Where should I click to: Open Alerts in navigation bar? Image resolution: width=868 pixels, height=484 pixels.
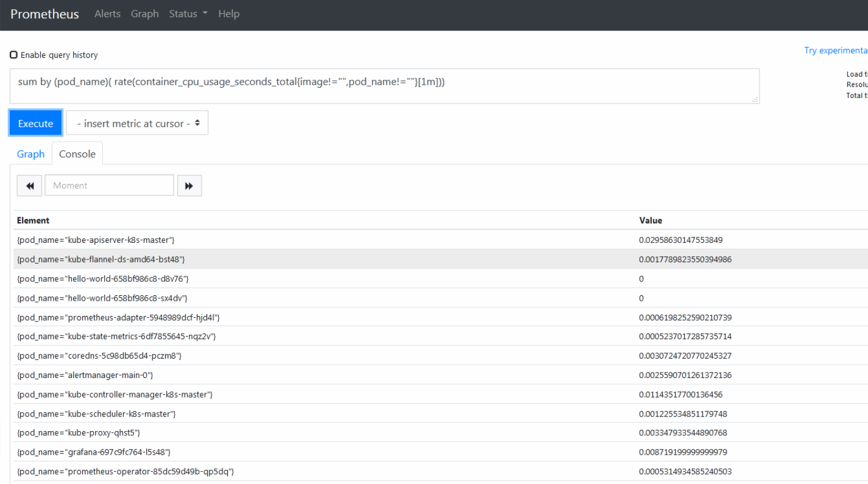click(x=108, y=13)
